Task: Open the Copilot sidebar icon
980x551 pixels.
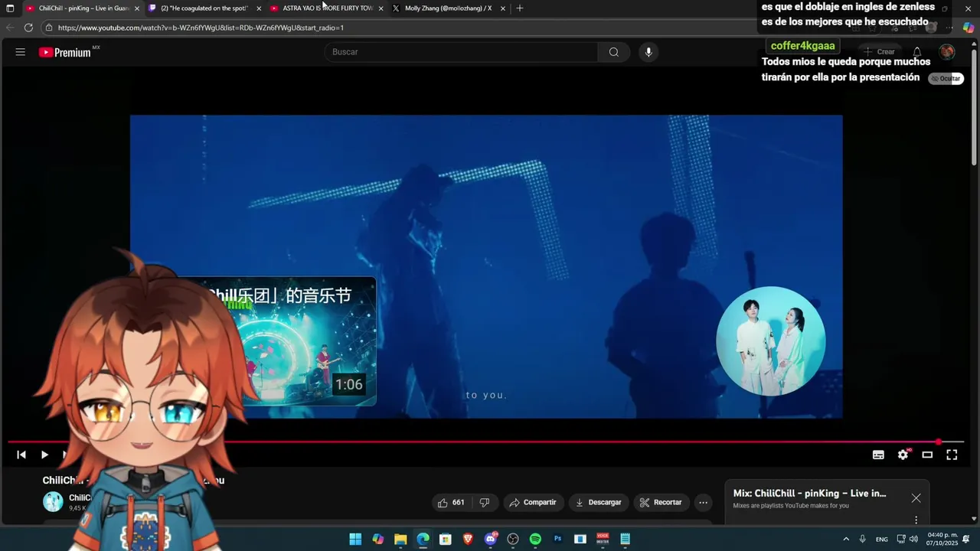Action: click(x=969, y=28)
